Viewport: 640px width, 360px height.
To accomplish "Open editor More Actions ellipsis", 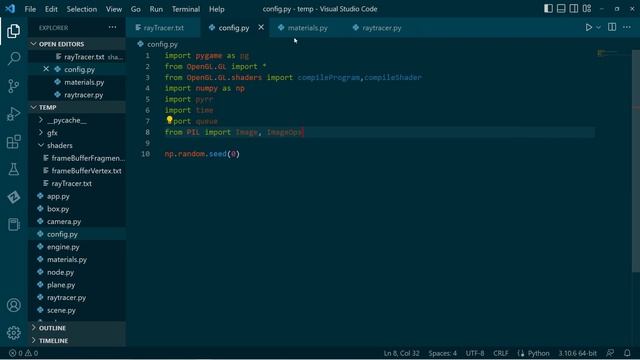I will 627,27.
